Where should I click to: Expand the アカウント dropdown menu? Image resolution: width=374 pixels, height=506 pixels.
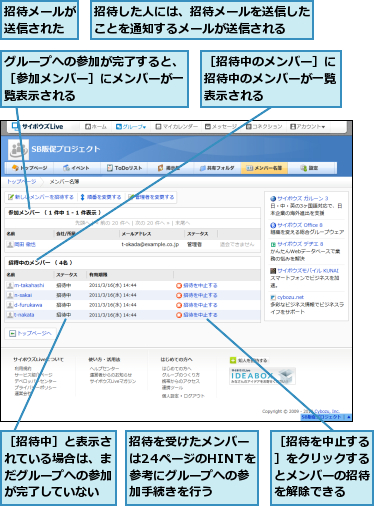pyautogui.click(x=307, y=127)
